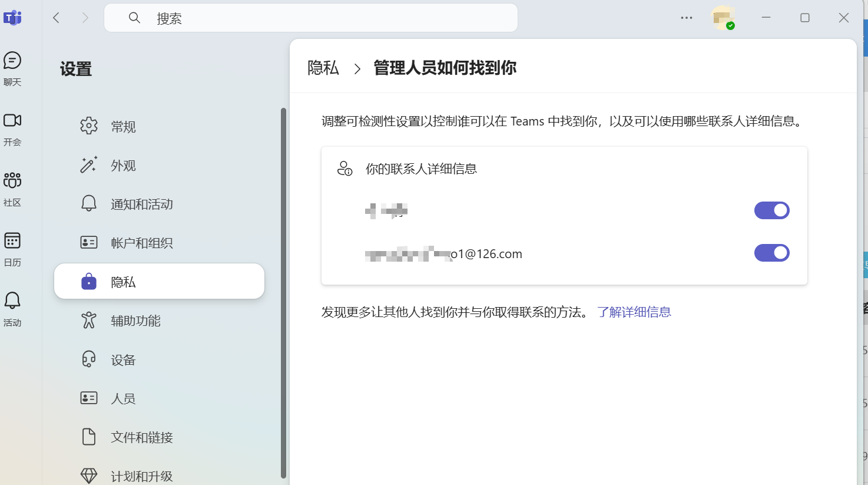Select 通知和活动 settings section
868x485 pixels.
pos(159,204)
